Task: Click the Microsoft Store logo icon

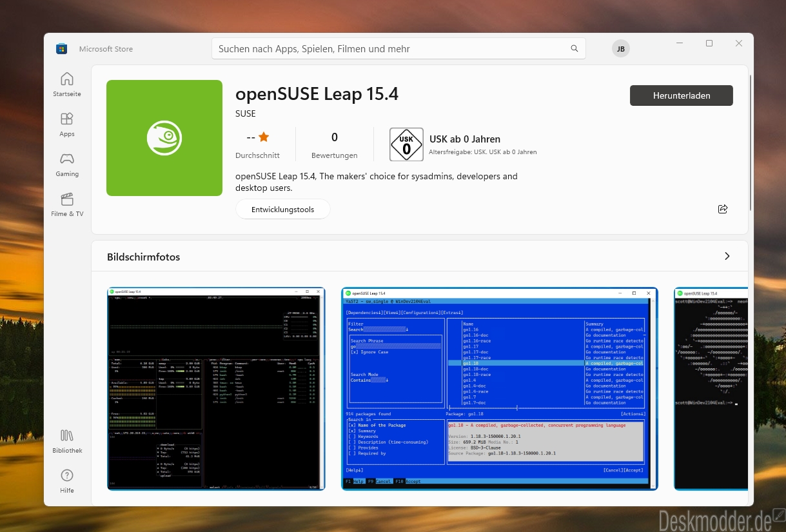Action: (x=62, y=49)
